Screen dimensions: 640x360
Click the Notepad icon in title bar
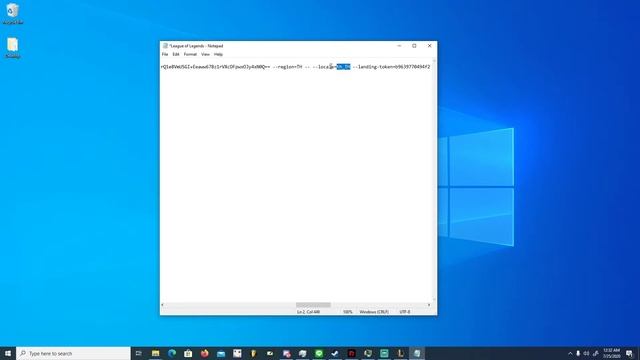click(165, 46)
